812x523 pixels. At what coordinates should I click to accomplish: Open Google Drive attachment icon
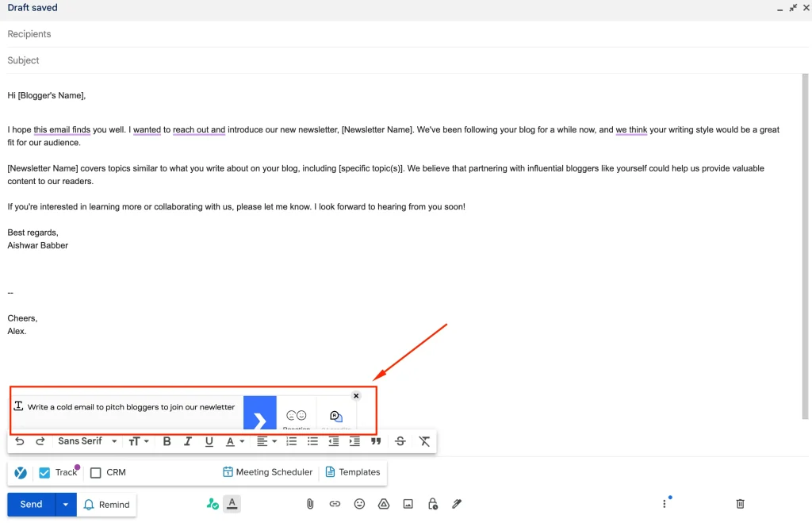(x=384, y=504)
